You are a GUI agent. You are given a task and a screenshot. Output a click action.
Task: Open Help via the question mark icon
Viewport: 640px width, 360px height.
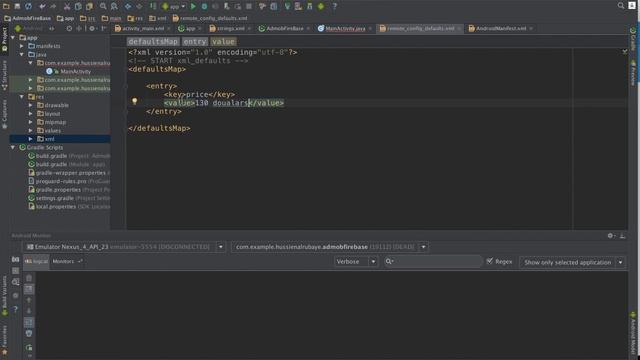334,6
